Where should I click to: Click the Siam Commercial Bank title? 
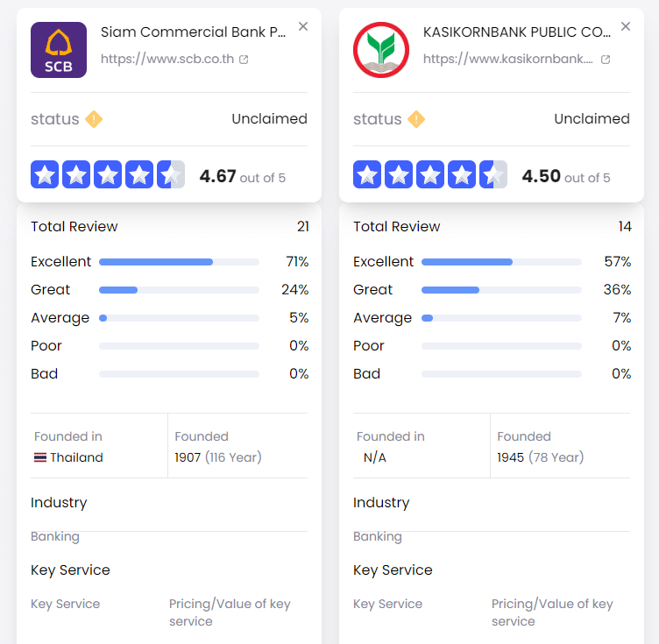coord(194,32)
